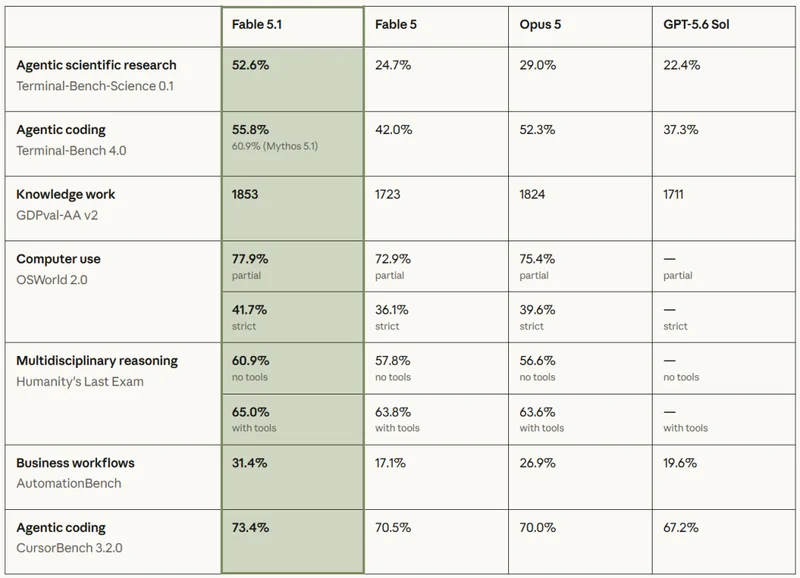Screen dimensions: 800x578
Task: Click the 52.6% Fable 5.1 score
Action: [x=250, y=65]
